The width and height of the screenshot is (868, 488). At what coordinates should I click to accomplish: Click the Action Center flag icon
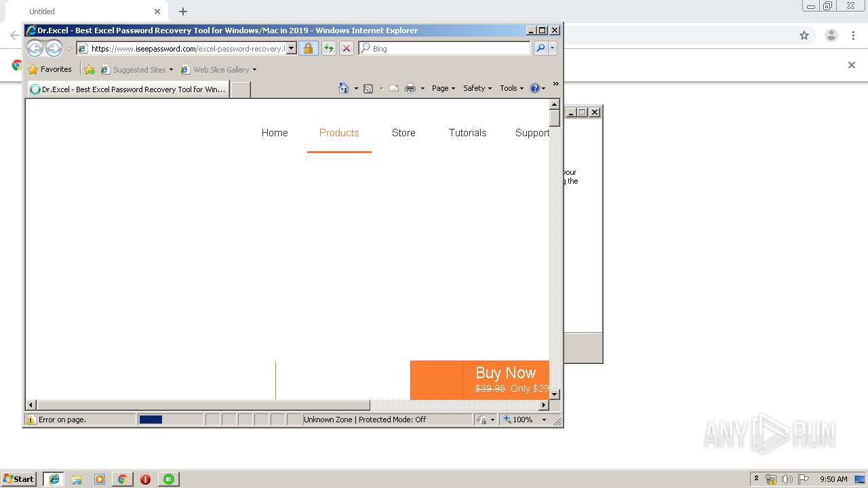803,479
